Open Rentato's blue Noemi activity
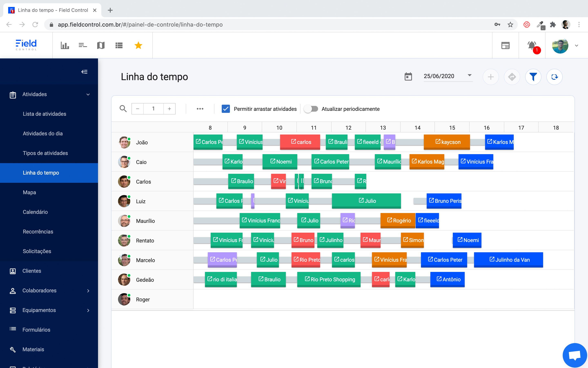The height and width of the screenshot is (368, 588). pos(467,240)
